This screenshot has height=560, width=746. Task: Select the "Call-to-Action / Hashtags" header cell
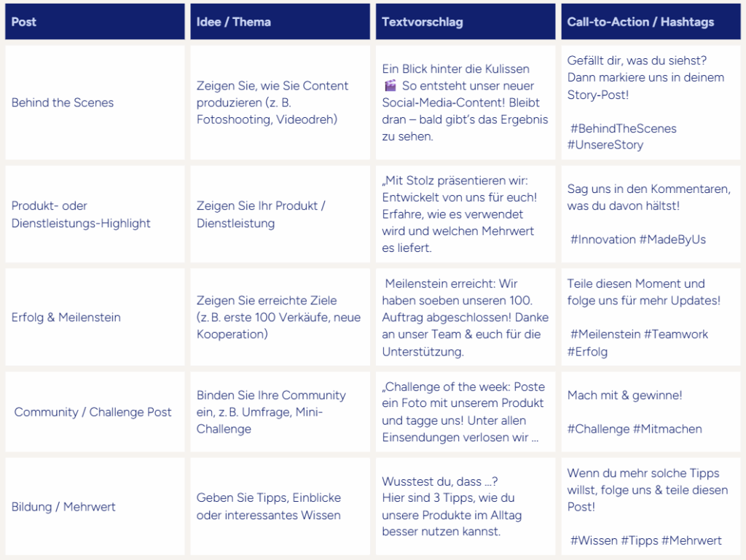point(640,22)
